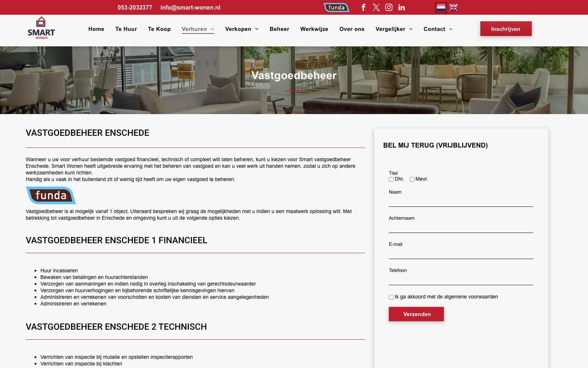The height and width of the screenshot is (368, 588).
Task: Check the Mevr. title checkbox
Action: (x=412, y=180)
